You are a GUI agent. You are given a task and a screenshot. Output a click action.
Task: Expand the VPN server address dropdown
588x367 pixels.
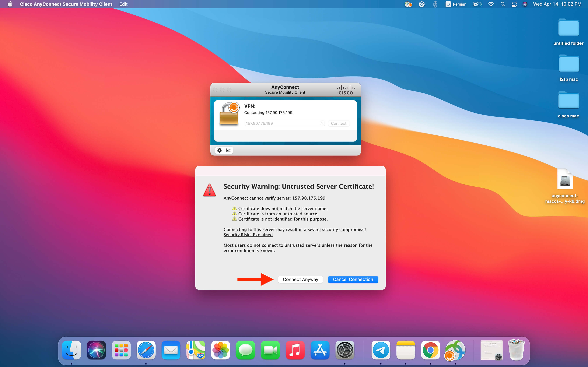(322, 123)
